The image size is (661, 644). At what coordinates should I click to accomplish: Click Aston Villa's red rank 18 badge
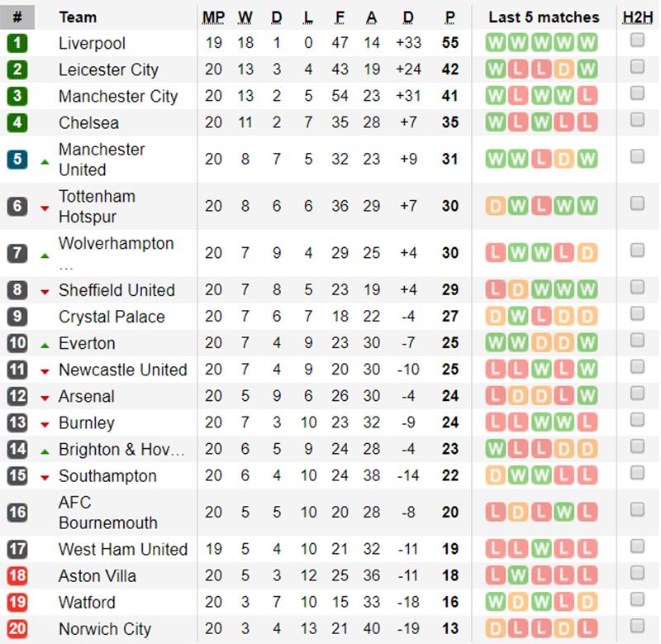(x=17, y=576)
